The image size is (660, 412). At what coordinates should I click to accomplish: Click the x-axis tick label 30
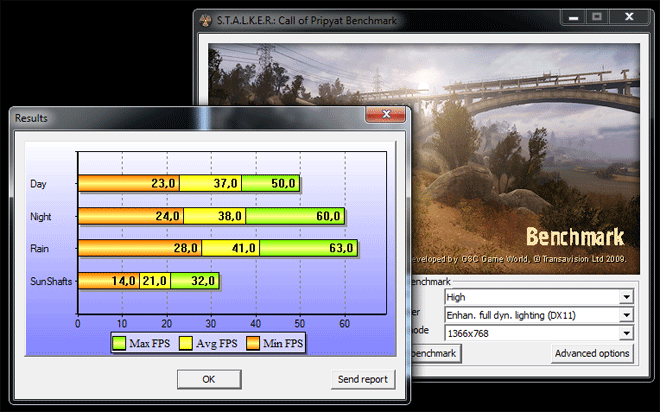[210, 324]
